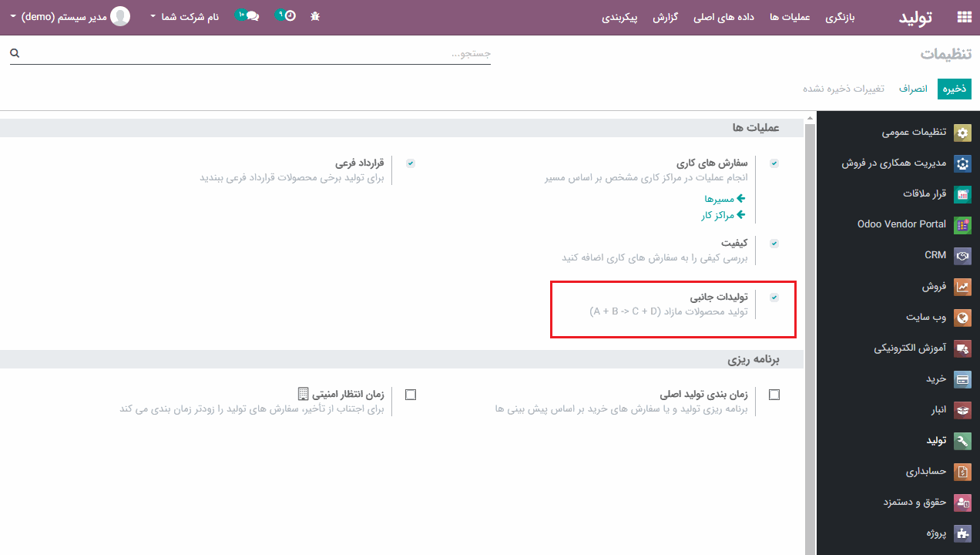Click the قرارداد فرعی setting title
Viewport: 980px width, 555px height.
coord(360,163)
